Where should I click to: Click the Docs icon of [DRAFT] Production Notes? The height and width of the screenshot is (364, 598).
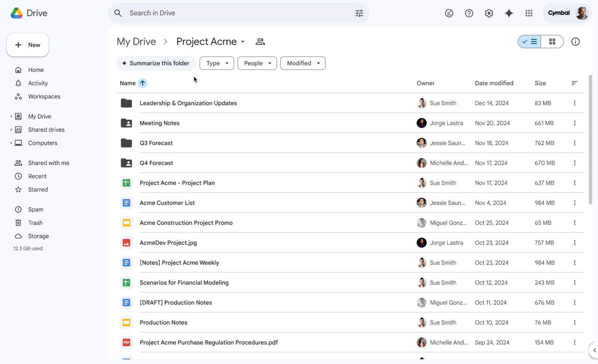[126, 302]
